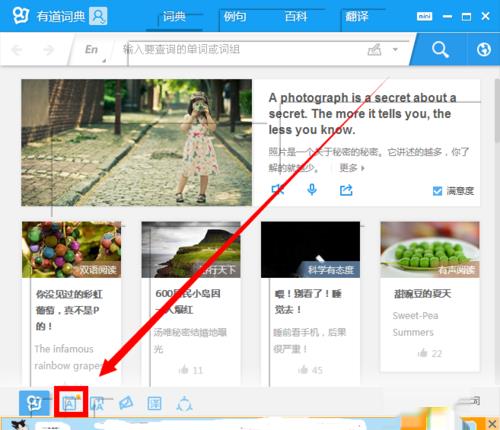Viewport: 500px width, 430px height.
Task: Switch to the 翻译 tab
Action: 357,16
